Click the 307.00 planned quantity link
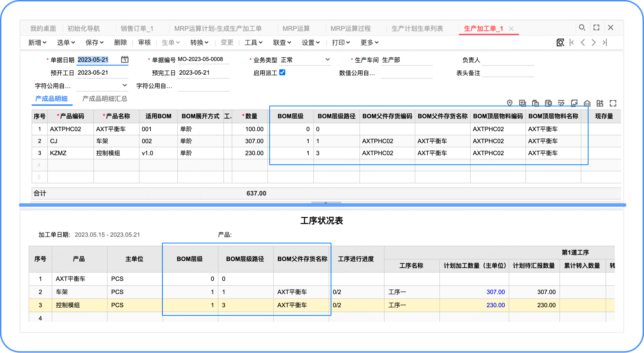Image resolution: width=644 pixels, height=353 pixels. click(x=495, y=292)
